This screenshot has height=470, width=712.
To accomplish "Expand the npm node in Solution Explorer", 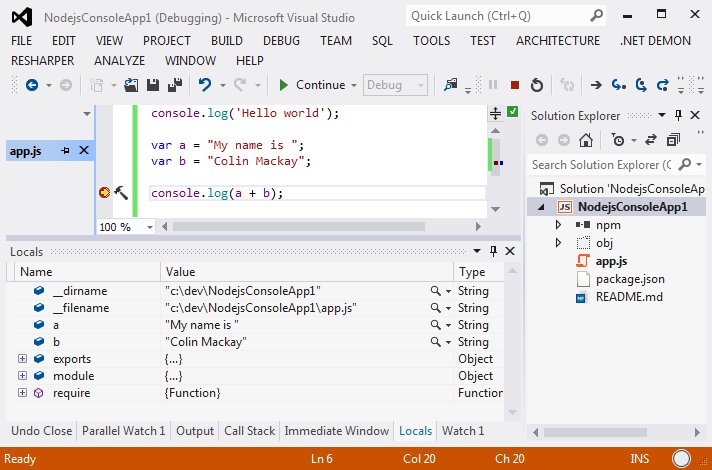I will coord(559,225).
